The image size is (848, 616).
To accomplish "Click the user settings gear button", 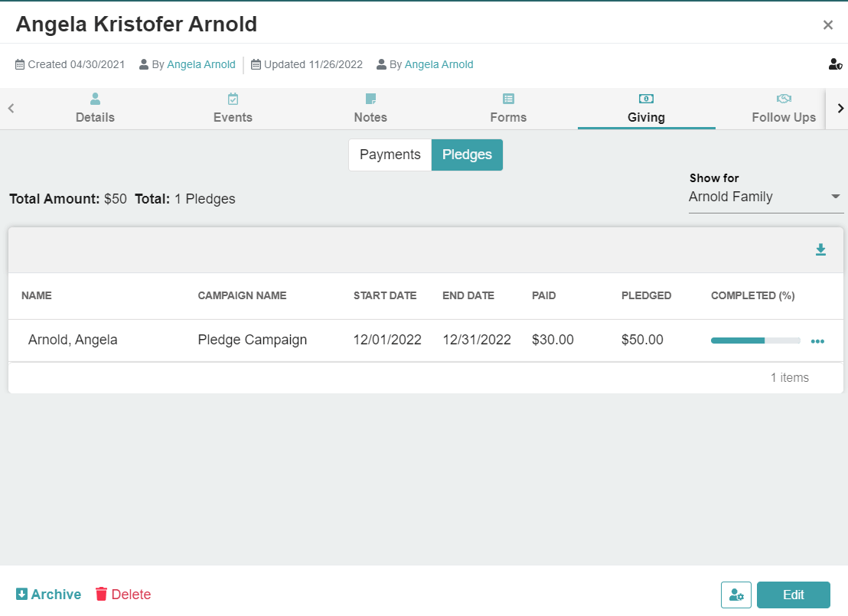I will pyautogui.click(x=736, y=595).
